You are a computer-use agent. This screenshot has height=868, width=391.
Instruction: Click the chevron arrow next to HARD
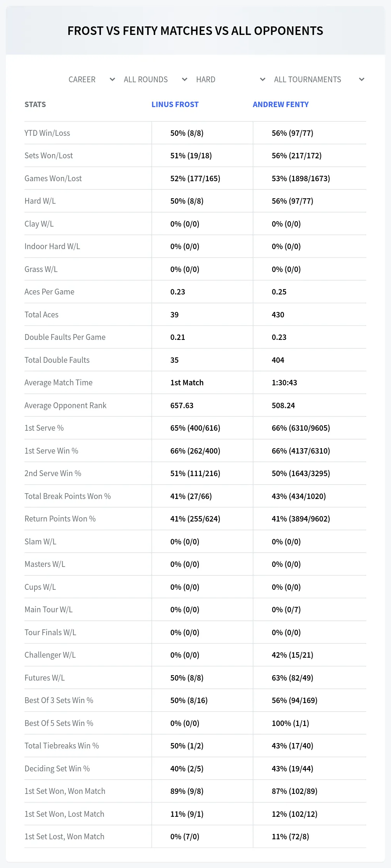[x=263, y=80]
